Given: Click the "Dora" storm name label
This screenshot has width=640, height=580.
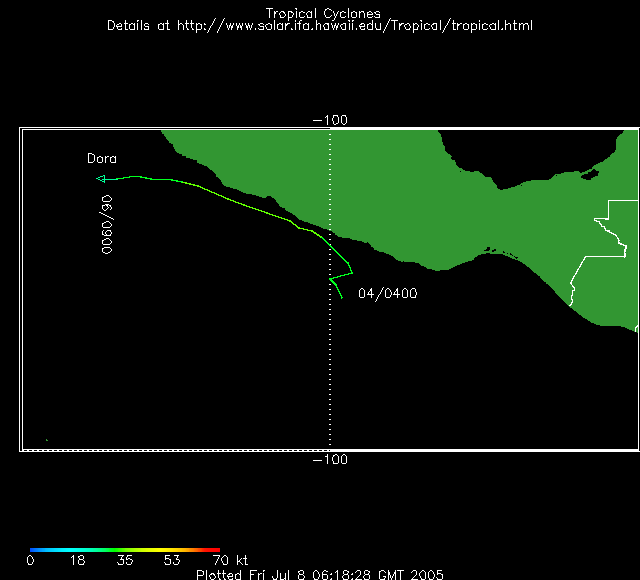Looking at the screenshot, I should [102, 158].
